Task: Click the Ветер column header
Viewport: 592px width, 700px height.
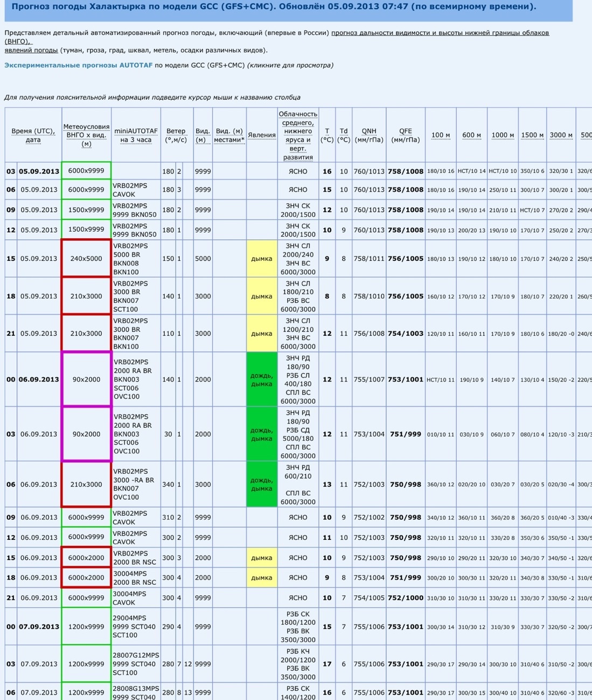Action: [176, 135]
